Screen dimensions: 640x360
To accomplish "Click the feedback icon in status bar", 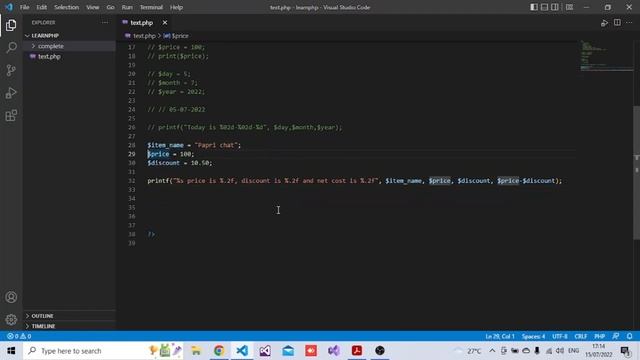I will 616,336.
